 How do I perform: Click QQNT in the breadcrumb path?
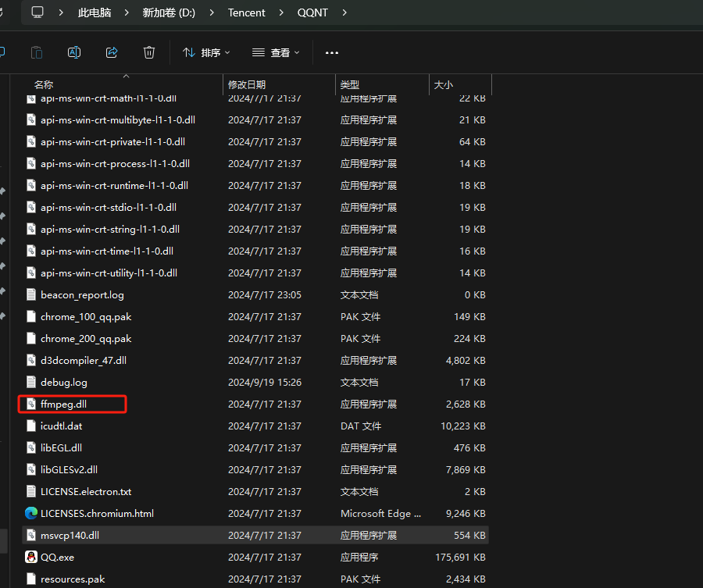(x=312, y=12)
